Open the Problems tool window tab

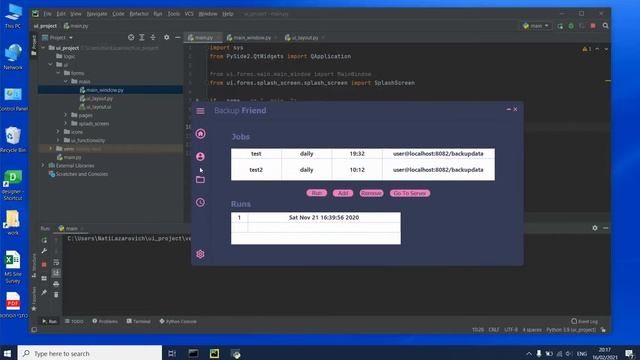(x=105, y=321)
